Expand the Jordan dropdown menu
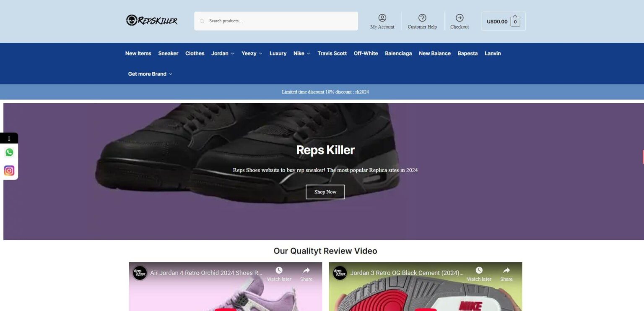 click(222, 53)
